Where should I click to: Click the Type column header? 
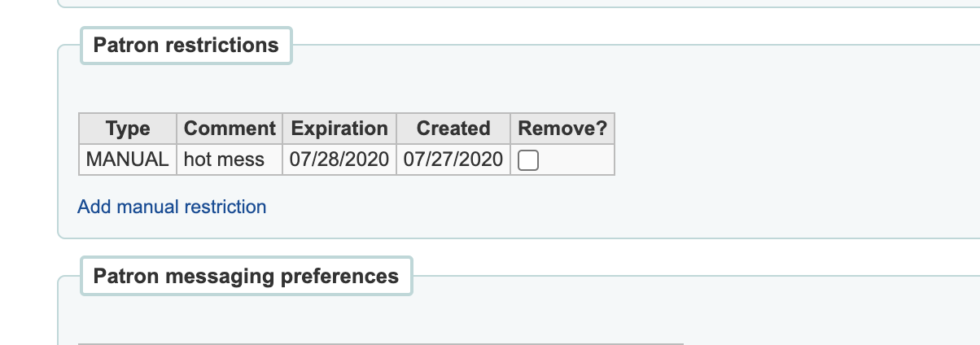click(x=128, y=129)
